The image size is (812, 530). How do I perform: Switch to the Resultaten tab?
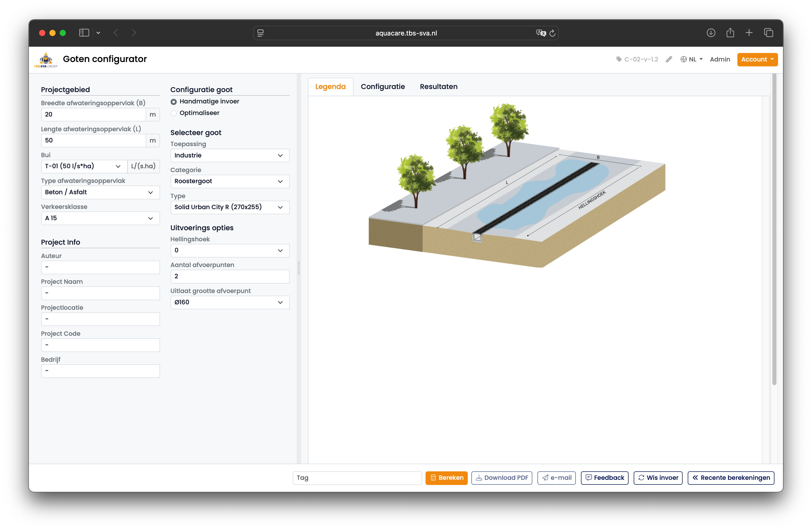438,87
